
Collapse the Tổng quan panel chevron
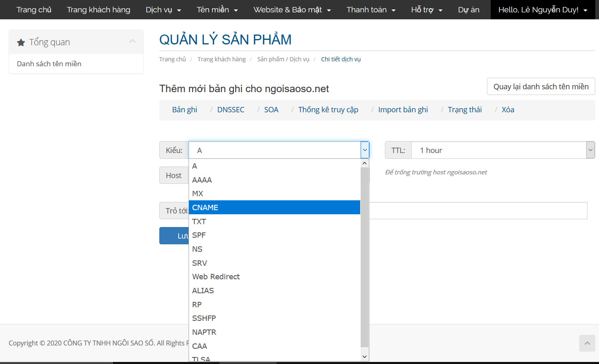pyautogui.click(x=133, y=41)
